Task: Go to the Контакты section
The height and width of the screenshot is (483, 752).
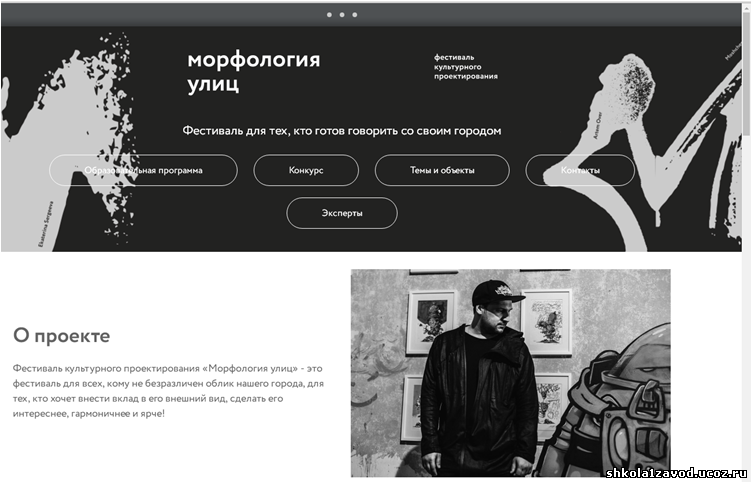Action: click(x=580, y=170)
